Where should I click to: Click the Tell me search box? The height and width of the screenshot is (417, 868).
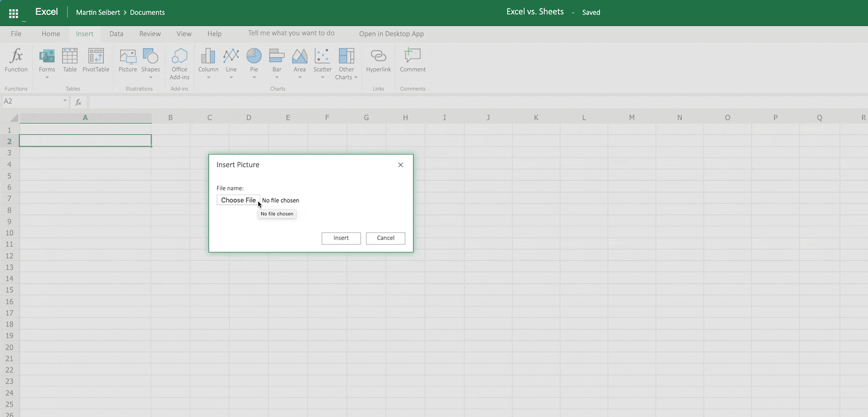pyautogui.click(x=291, y=33)
